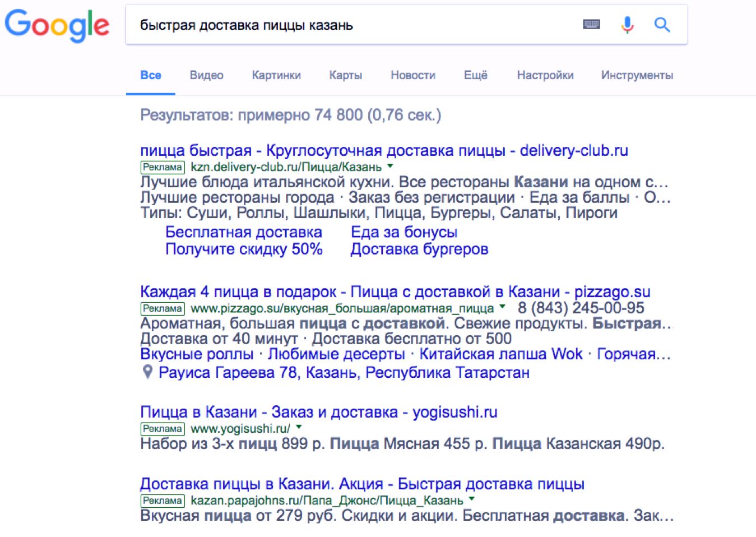Click the www.pizzago.su green URL
This screenshot has height=537, width=756.
point(342,308)
